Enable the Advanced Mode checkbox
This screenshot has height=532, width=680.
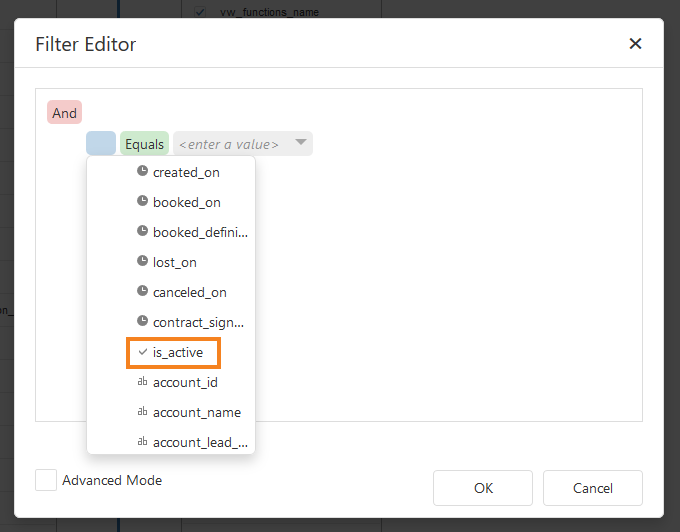[x=46, y=480]
